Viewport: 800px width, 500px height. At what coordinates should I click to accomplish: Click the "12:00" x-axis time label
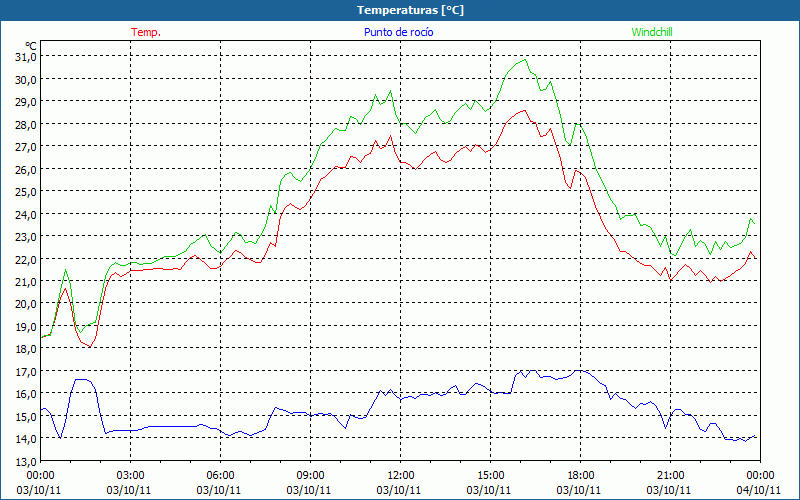coord(401,476)
